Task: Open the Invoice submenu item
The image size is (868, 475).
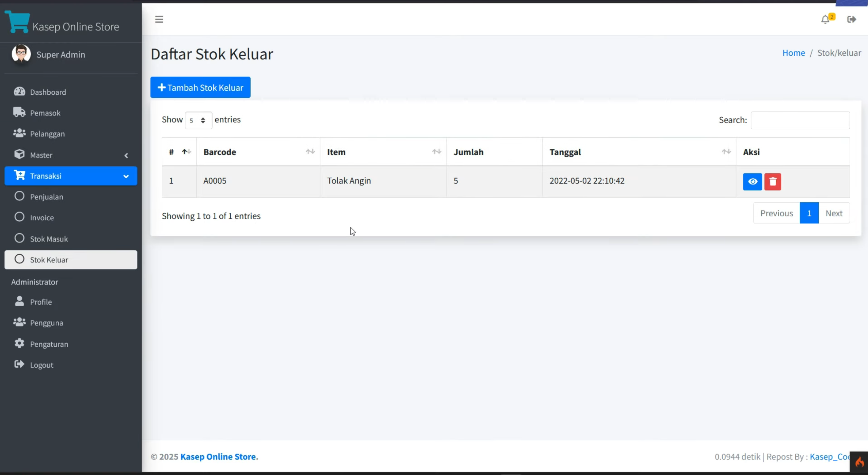Action: 71,218
